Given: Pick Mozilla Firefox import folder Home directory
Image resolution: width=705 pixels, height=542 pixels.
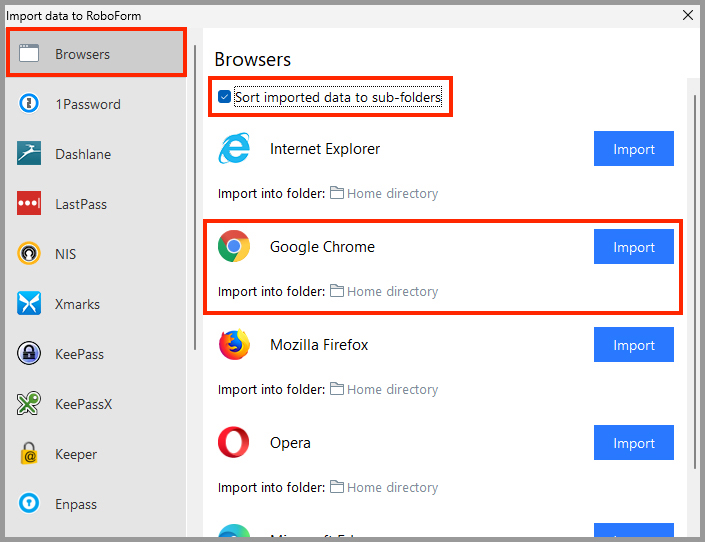Looking at the screenshot, I should point(384,390).
